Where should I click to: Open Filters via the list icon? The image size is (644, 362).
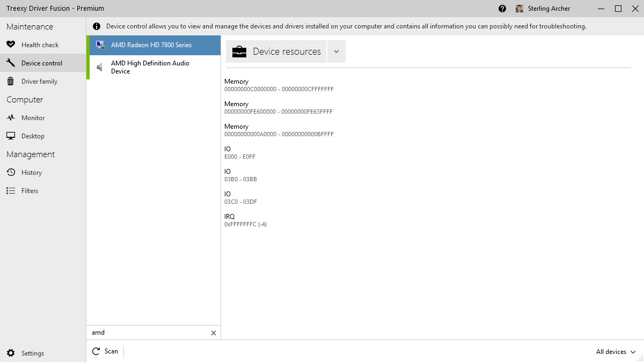pos(11,190)
